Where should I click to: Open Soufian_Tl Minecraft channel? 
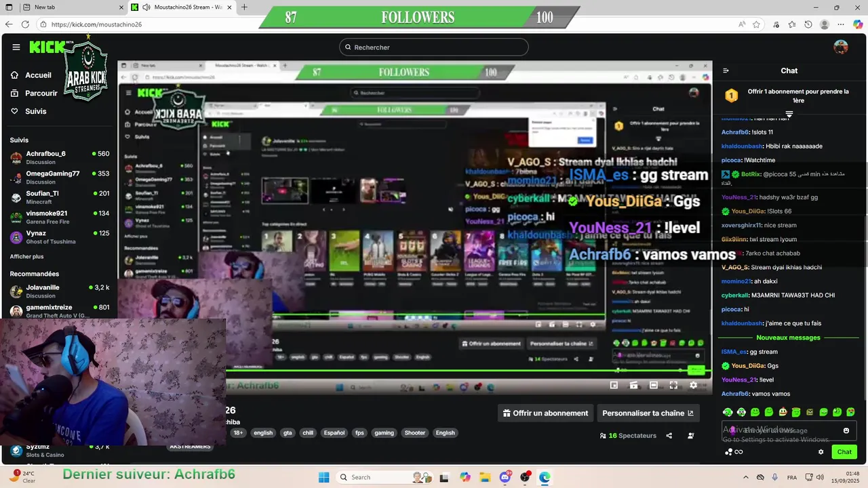click(x=60, y=197)
